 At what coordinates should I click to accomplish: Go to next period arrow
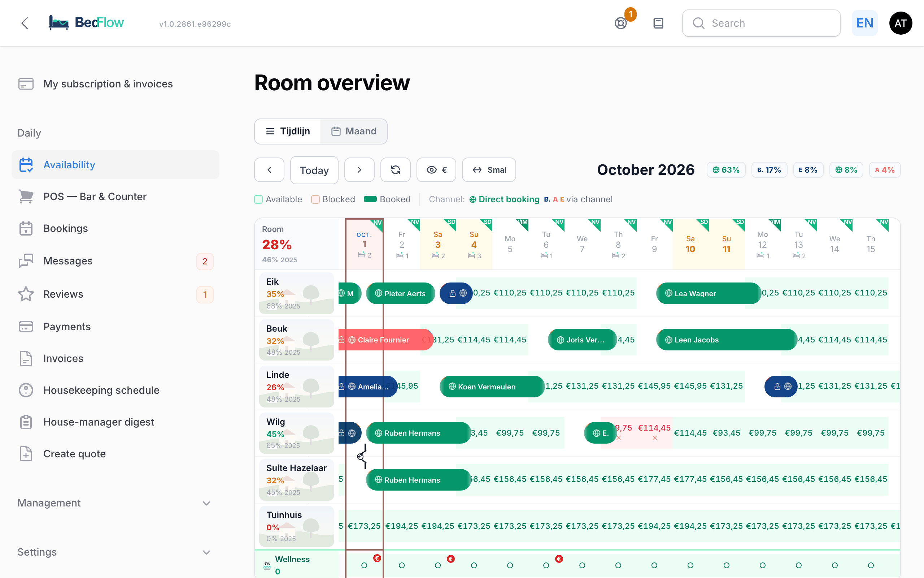click(359, 170)
